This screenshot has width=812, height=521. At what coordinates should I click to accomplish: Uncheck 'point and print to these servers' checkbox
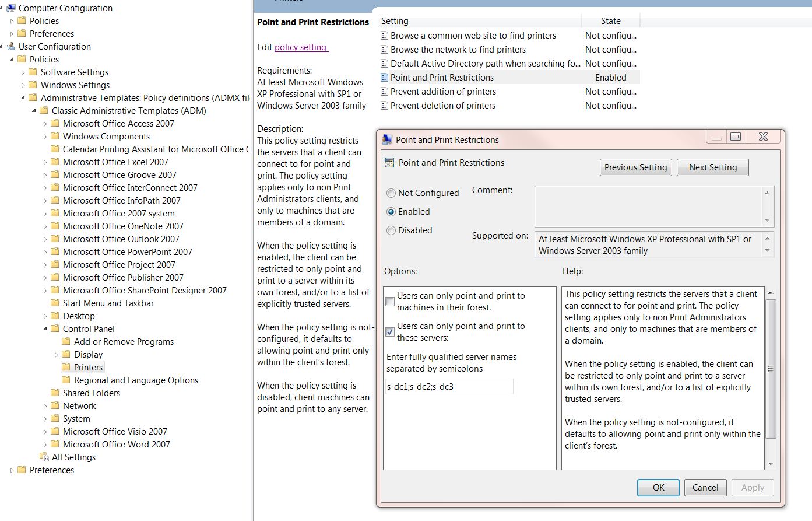point(390,332)
